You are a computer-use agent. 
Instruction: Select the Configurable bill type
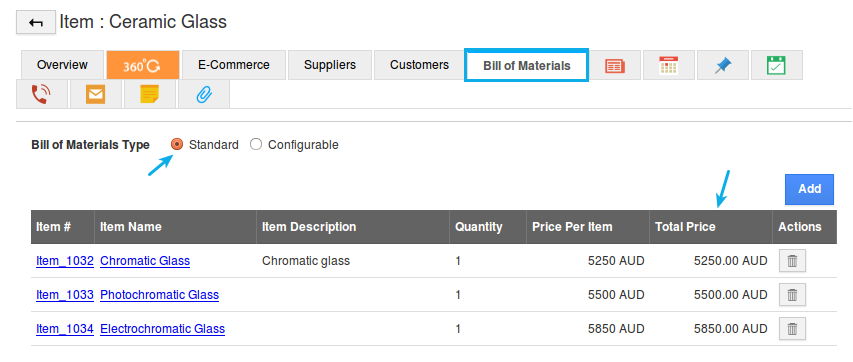point(256,144)
